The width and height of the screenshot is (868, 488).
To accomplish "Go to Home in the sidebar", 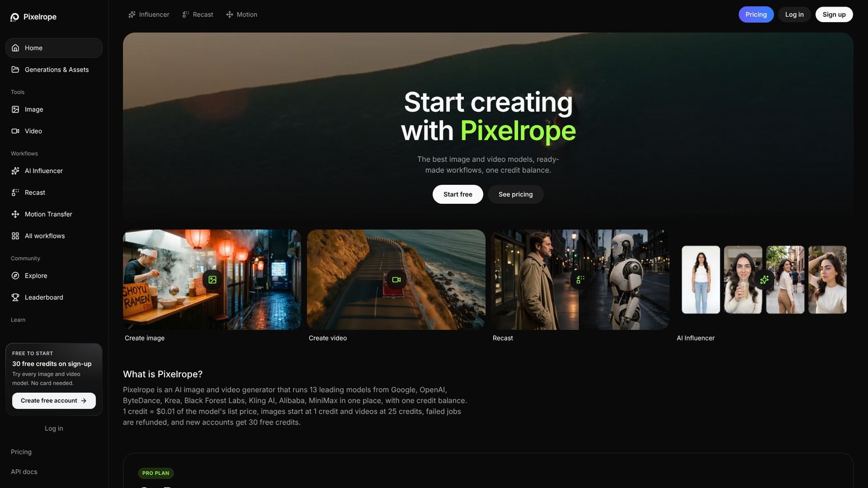I will tap(54, 48).
